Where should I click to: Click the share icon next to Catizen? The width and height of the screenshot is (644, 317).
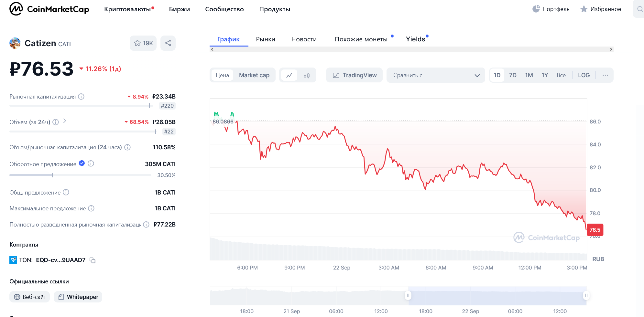pyautogui.click(x=168, y=43)
